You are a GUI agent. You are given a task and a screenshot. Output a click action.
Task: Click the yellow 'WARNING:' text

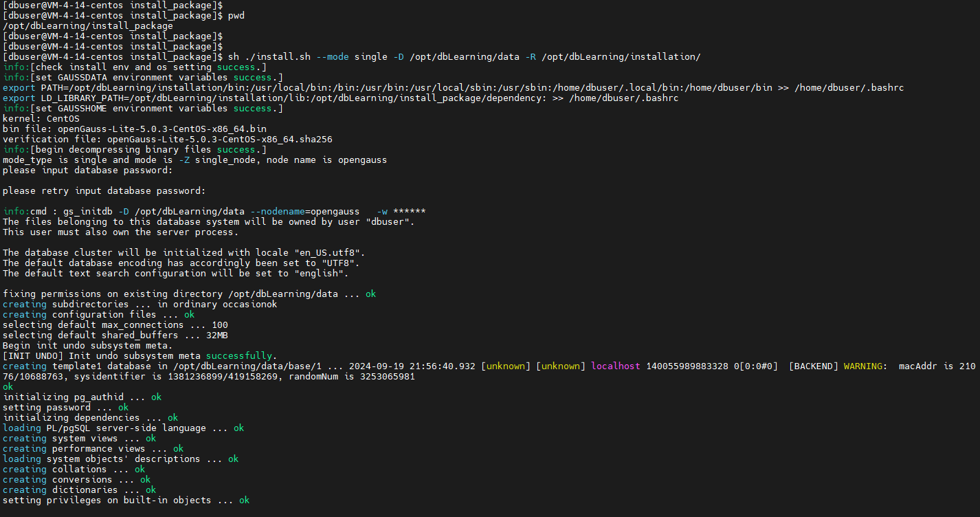pyautogui.click(x=866, y=366)
